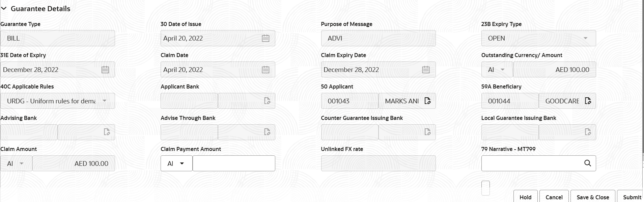Viewport: 644px width, 202px height.
Task: Open the calendar for Claim Expiry Date
Action: pyautogui.click(x=426, y=69)
